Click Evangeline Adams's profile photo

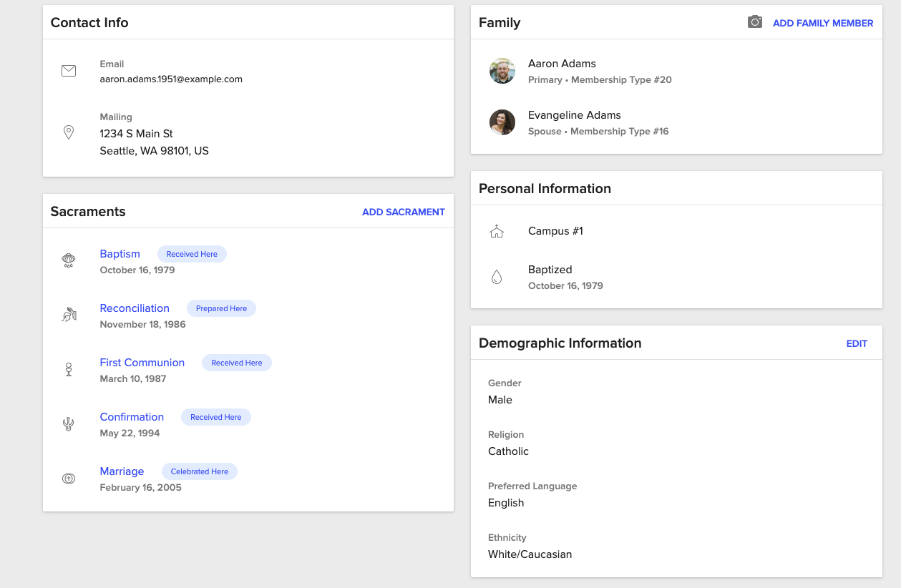tap(502, 122)
